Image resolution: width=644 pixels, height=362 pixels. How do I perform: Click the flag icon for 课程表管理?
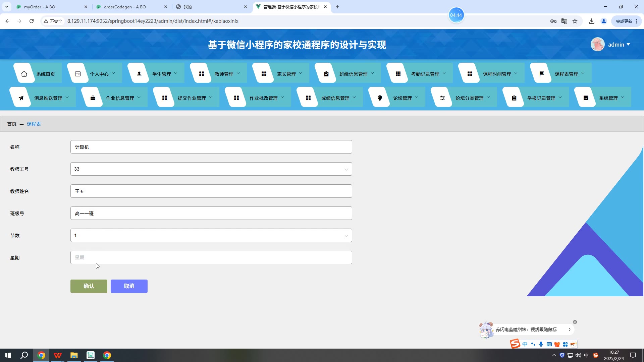[542, 74]
